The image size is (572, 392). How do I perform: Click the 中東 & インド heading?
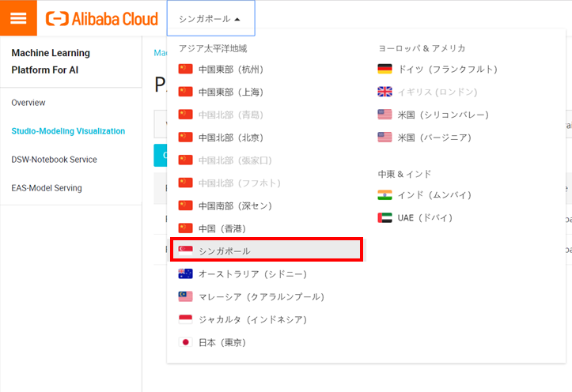tap(404, 174)
